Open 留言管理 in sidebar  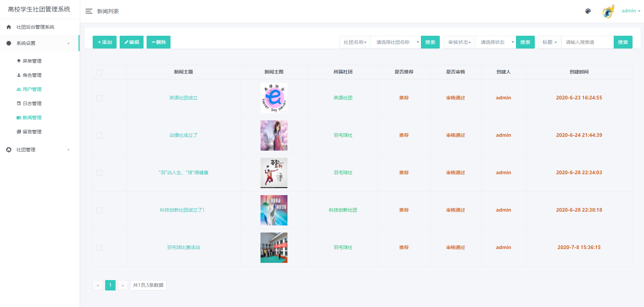pyautogui.click(x=32, y=132)
